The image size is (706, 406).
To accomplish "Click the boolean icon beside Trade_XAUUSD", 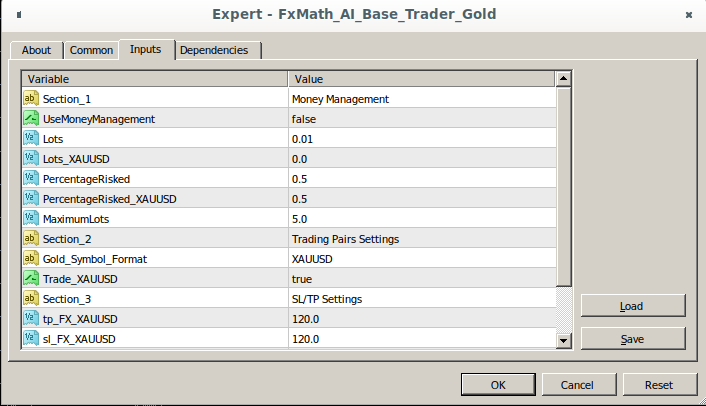I will click(31, 278).
